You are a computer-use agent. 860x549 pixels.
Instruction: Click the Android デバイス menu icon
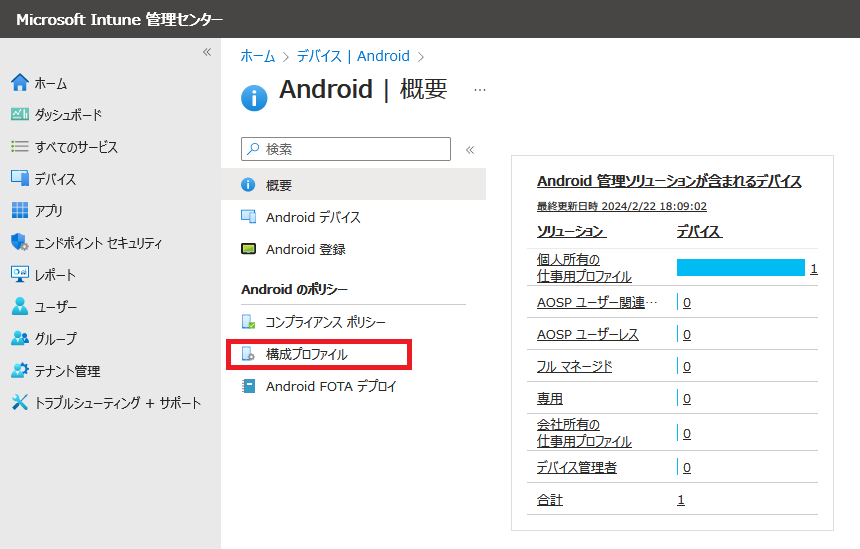pyautogui.click(x=248, y=217)
